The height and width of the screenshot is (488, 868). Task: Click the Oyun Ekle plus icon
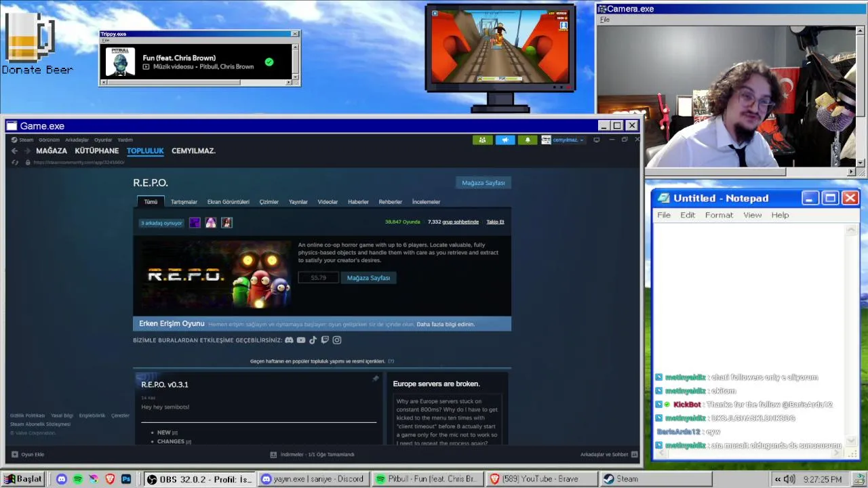[15, 454]
